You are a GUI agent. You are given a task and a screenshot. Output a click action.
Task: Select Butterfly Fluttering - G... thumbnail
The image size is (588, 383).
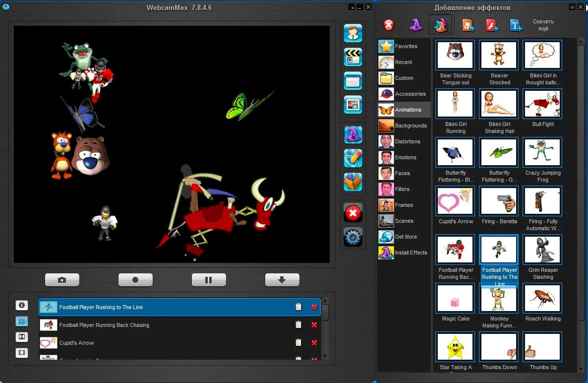499,152
